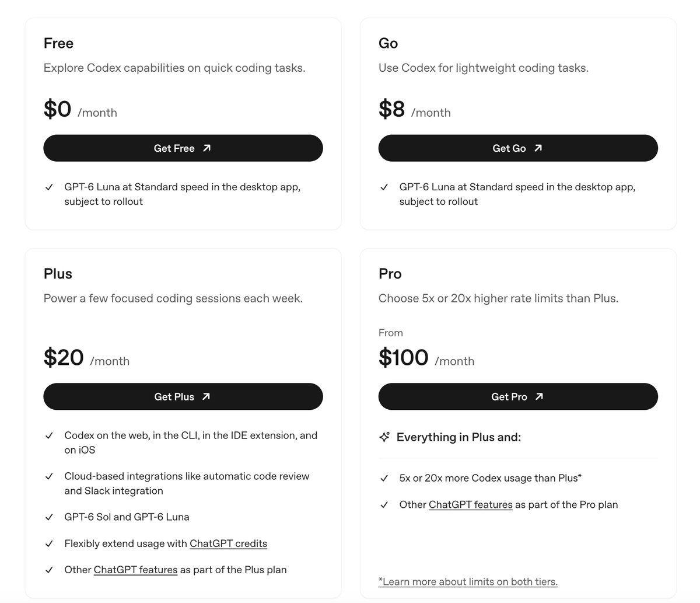Click the arrow icon on Get Plus
700x603 pixels.
tap(206, 396)
